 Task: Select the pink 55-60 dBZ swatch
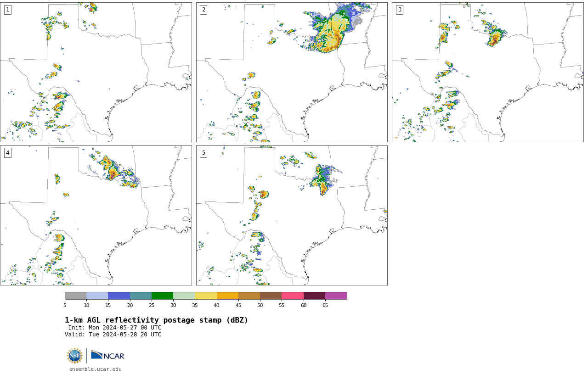point(293,296)
